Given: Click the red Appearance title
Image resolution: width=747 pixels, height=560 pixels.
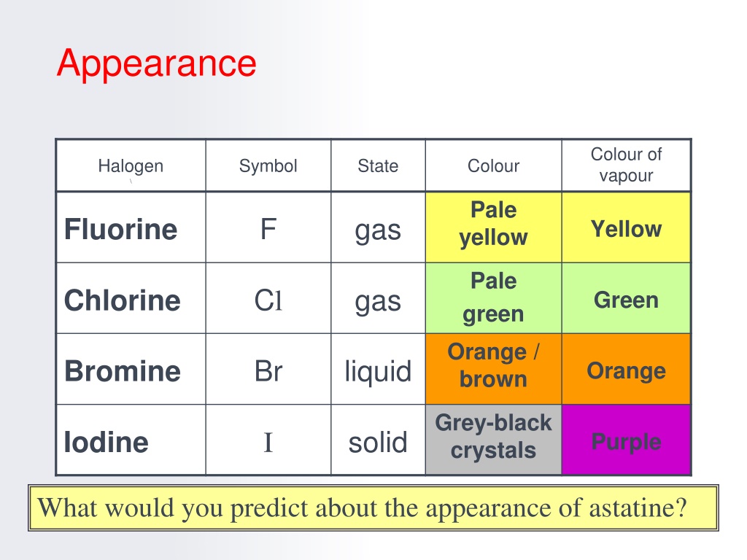Looking at the screenshot, I should [x=156, y=64].
